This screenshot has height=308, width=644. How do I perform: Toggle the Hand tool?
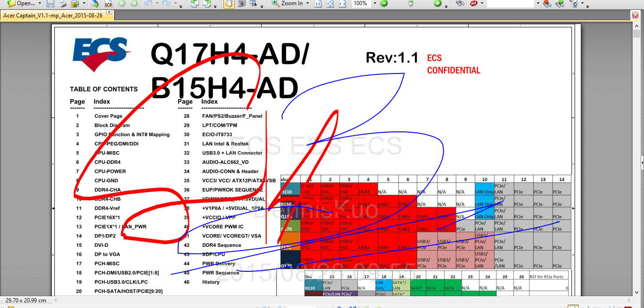pos(229,3)
